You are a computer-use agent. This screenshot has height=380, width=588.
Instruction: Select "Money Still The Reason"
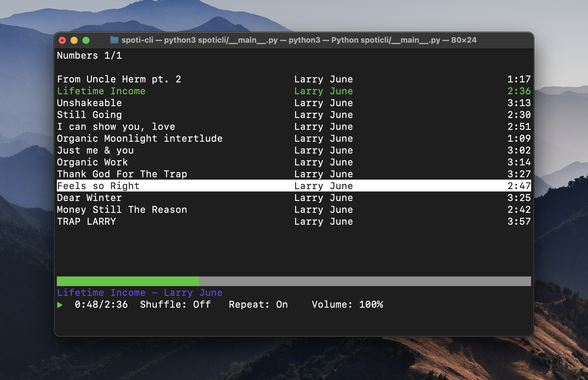[122, 210]
